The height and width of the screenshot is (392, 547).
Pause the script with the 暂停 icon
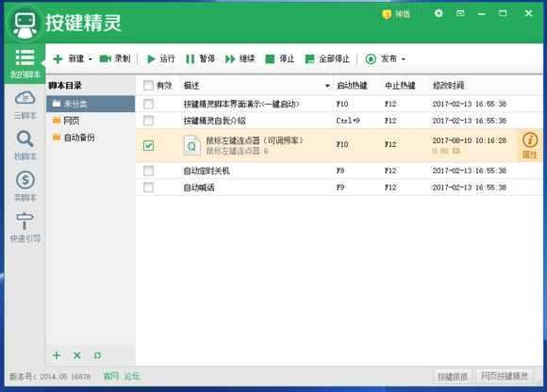[191, 58]
